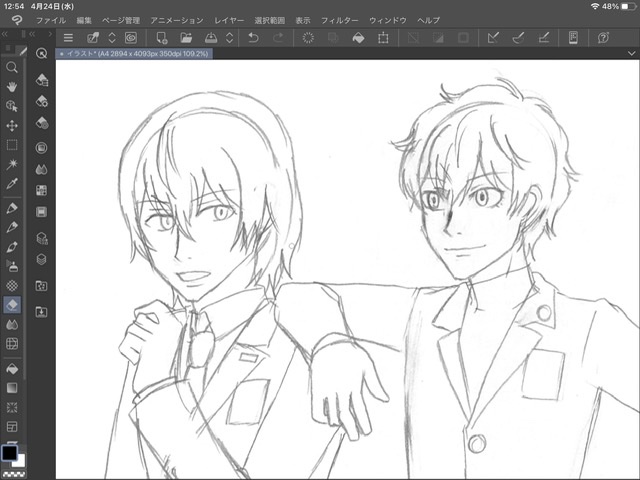Open the Layer palette stack icon
The height and width of the screenshot is (480, 640).
click(41, 260)
